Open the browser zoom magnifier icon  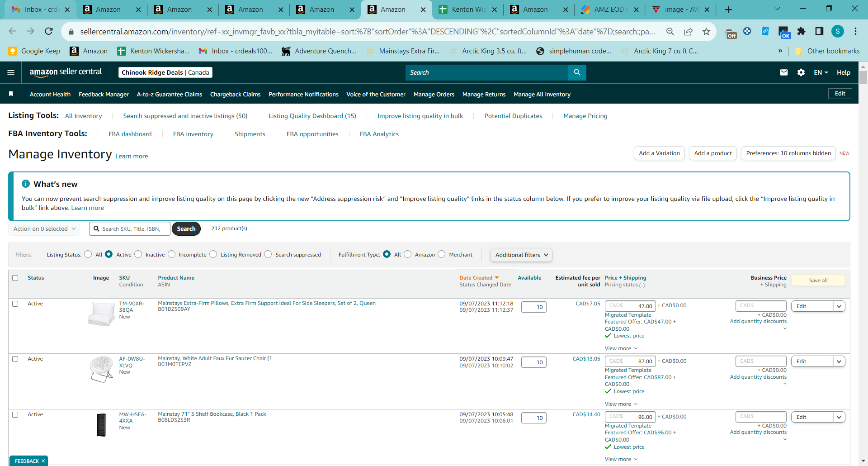[x=670, y=31]
